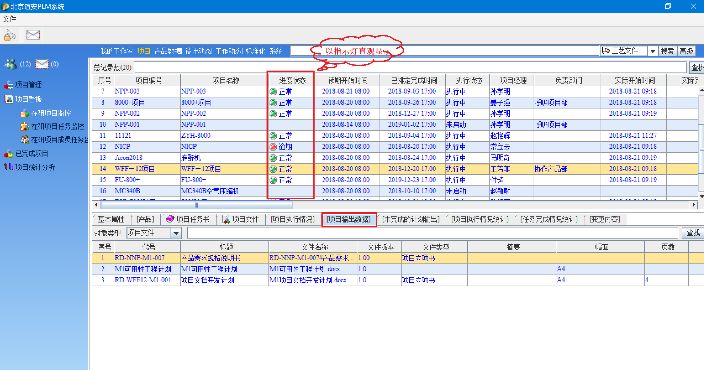Click the advanced button at the top right

[x=686, y=51]
